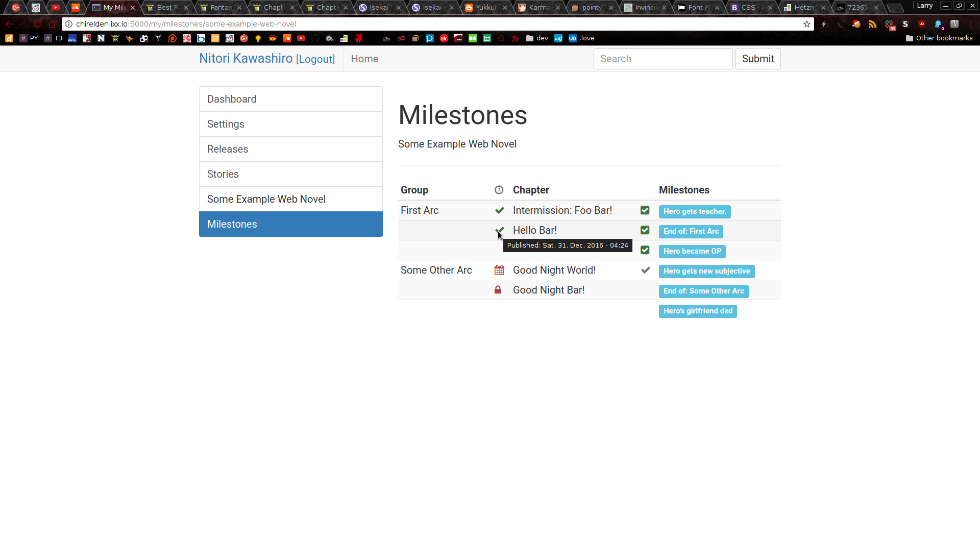Focus the Search input field
The height and width of the screenshot is (537, 980).
pyautogui.click(x=663, y=59)
